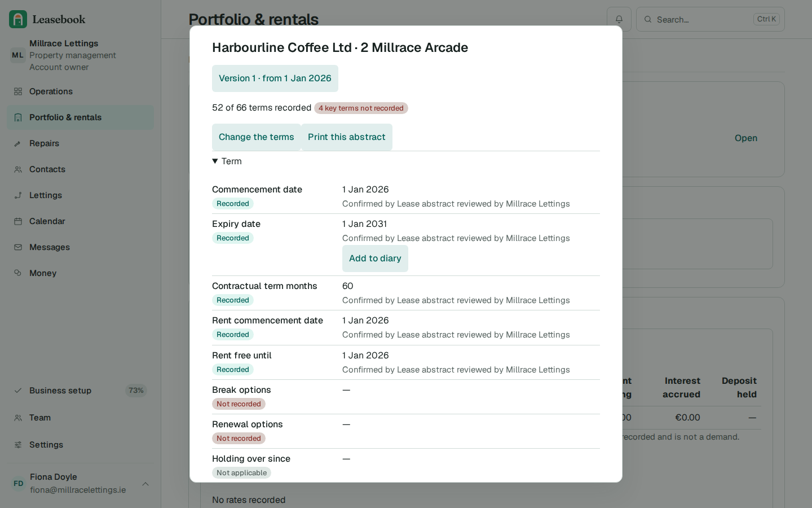The width and height of the screenshot is (812, 508).
Task: Click the Renewal options Not recorded badge
Action: [239, 439]
